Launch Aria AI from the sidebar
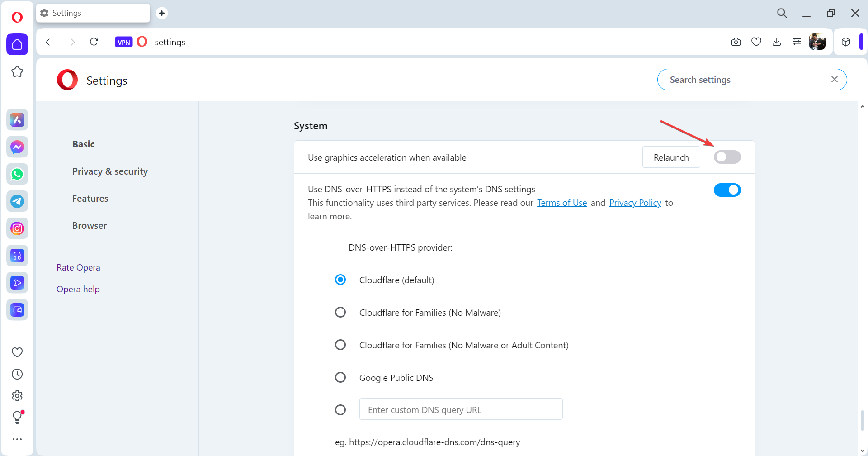The height and width of the screenshot is (456, 868). (17, 120)
